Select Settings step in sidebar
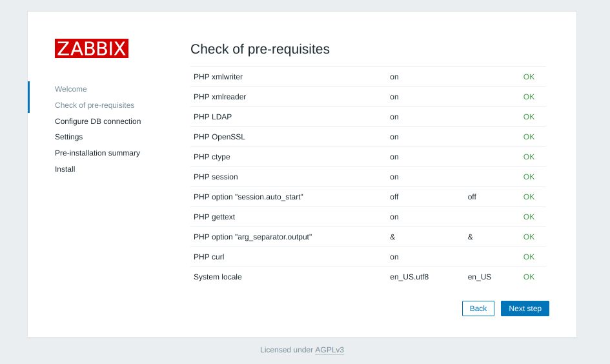Screen dimensions: 610x364 click(68, 137)
